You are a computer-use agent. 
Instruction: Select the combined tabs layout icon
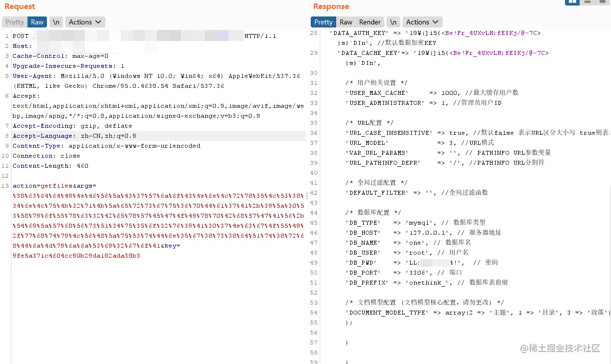coord(603,2)
